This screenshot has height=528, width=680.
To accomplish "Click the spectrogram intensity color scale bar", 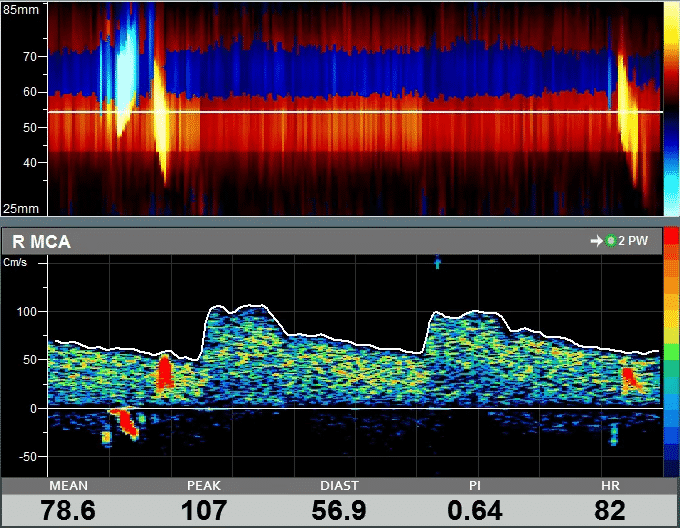I will click(x=671, y=352).
